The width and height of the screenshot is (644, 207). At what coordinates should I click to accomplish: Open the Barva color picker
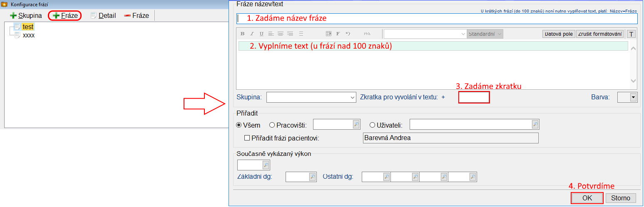(633, 97)
